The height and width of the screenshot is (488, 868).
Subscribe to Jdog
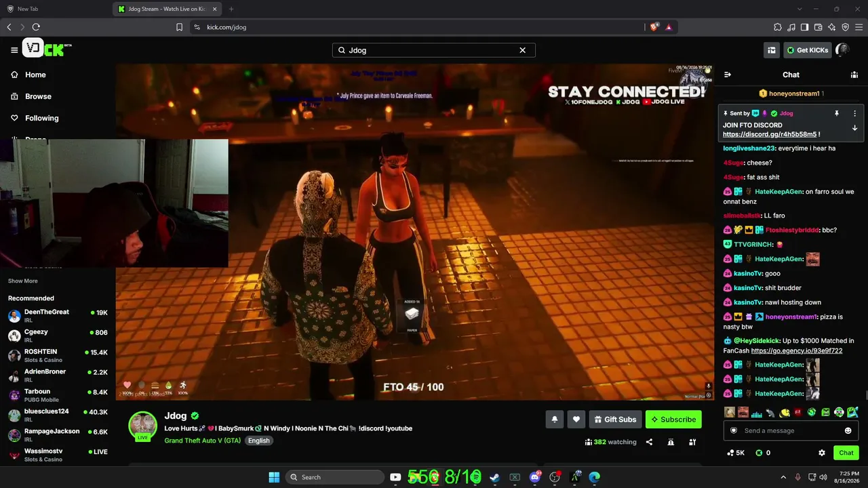(x=673, y=420)
